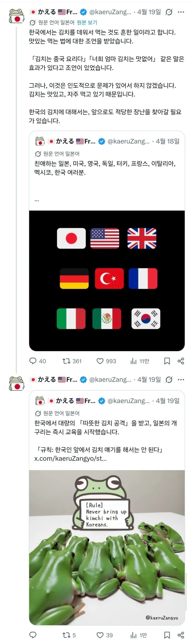192x644 pixels.
Task: Click the retweet icon showing 361
Action: coord(66,361)
